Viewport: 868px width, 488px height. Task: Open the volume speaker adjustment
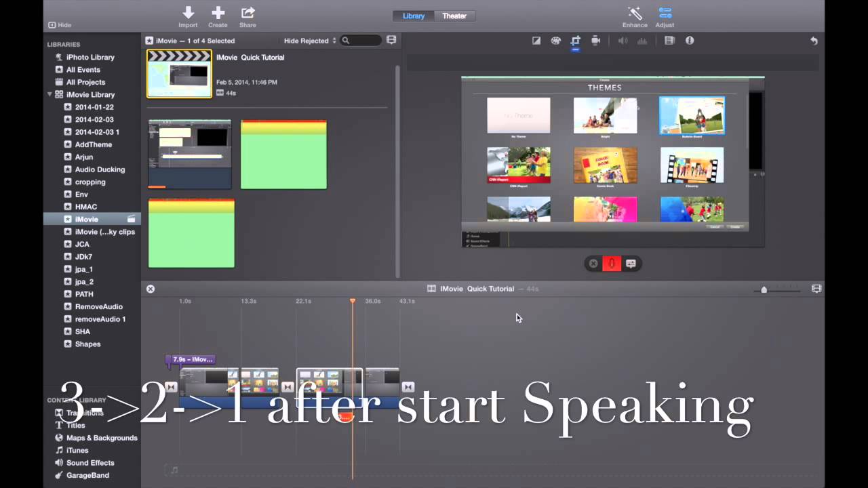pyautogui.click(x=622, y=41)
